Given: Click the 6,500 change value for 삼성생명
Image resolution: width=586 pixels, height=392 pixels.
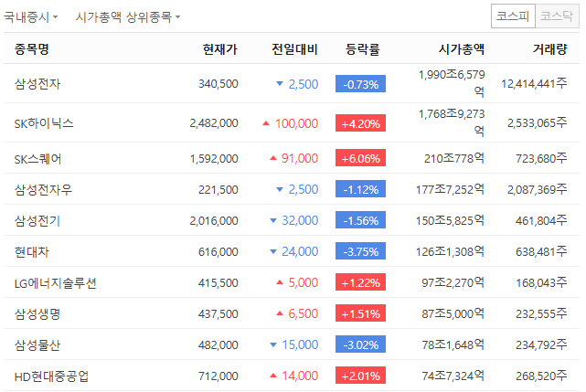Looking at the screenshot, I should coord(304,313).
